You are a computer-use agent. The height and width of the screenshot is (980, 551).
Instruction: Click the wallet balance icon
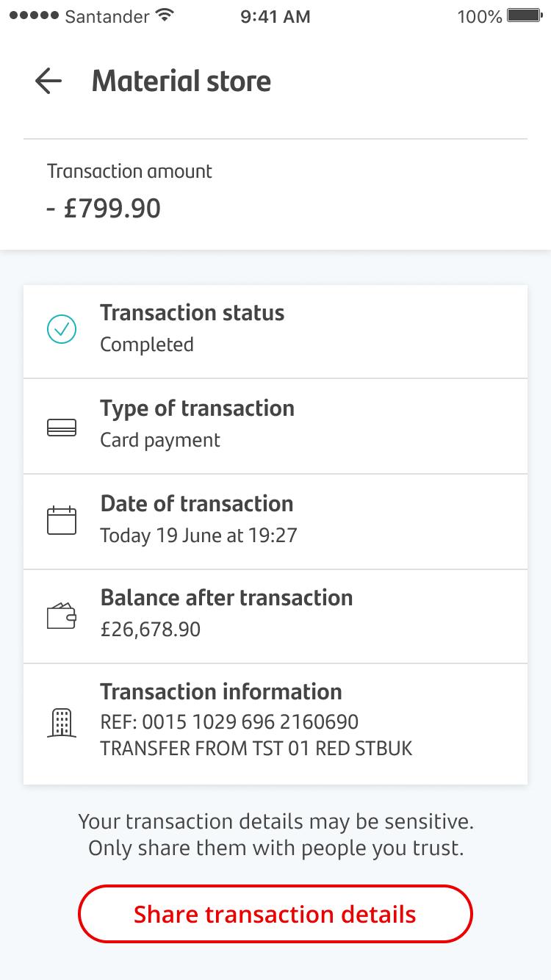[x=62, y=616]
